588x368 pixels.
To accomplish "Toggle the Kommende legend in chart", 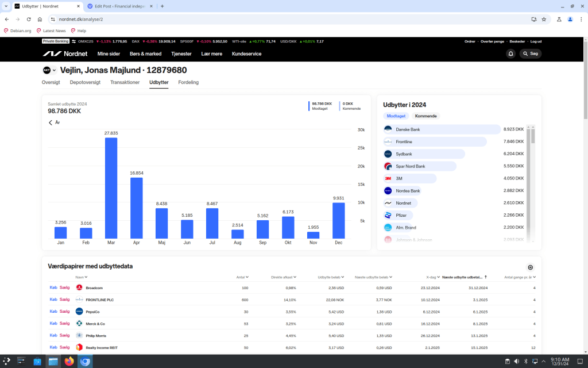I will [351, 106].
